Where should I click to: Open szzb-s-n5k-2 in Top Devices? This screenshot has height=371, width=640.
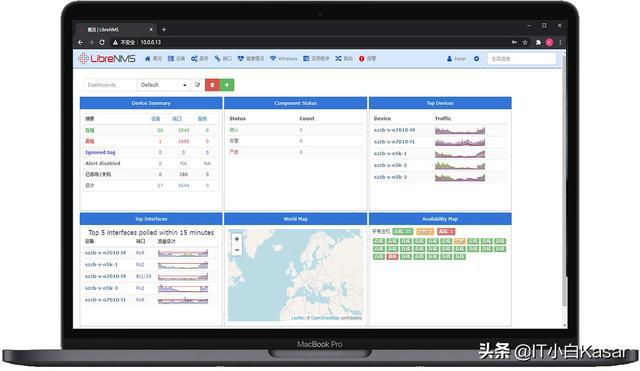(390, 177)
